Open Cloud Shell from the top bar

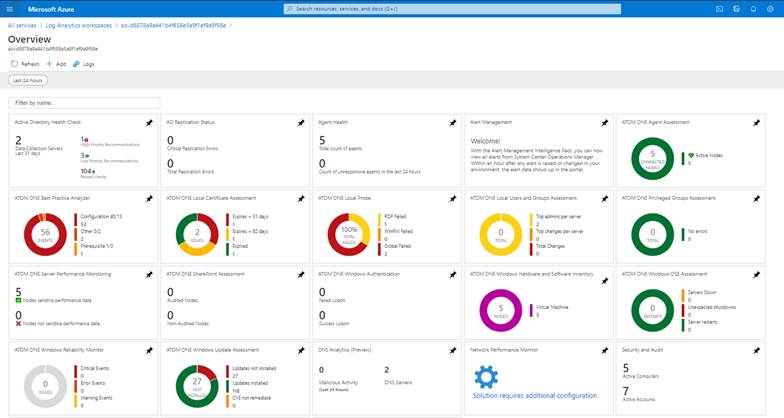click(720, 9)
